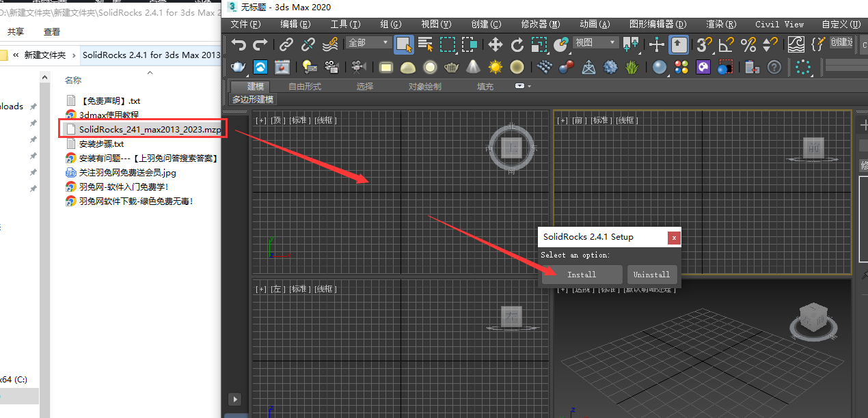Viewport: 868px width, 418px height.
Task: Click the teapot render icon
Action: (x=238, y=67)
